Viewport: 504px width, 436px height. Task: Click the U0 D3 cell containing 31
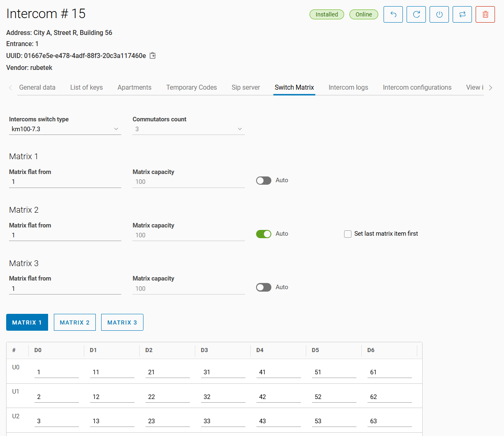tap(223, 372)
